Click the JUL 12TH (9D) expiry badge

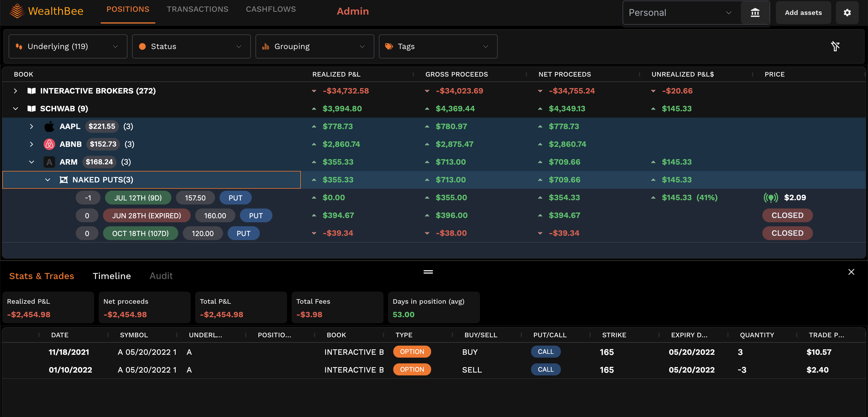coord(138,198)
